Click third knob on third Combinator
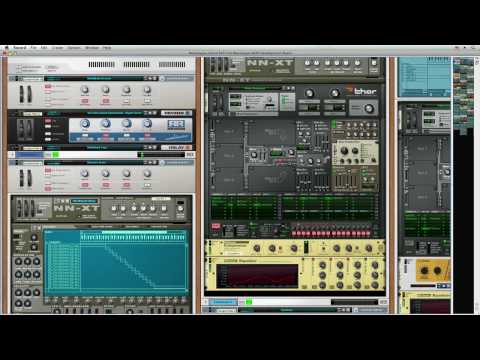This screenshot has height=360, width=480. click(x=127, y=173)
